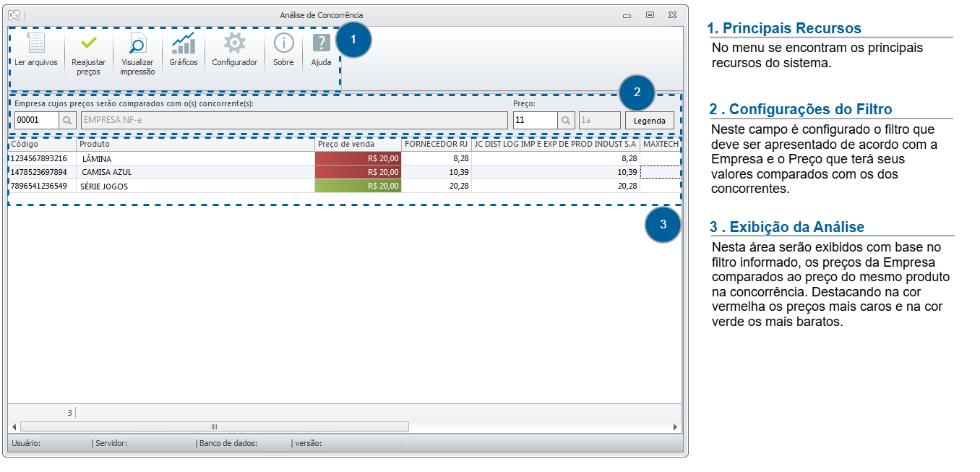Click search icon next to Preço field 11
The image size is (980, 472).
566,120
